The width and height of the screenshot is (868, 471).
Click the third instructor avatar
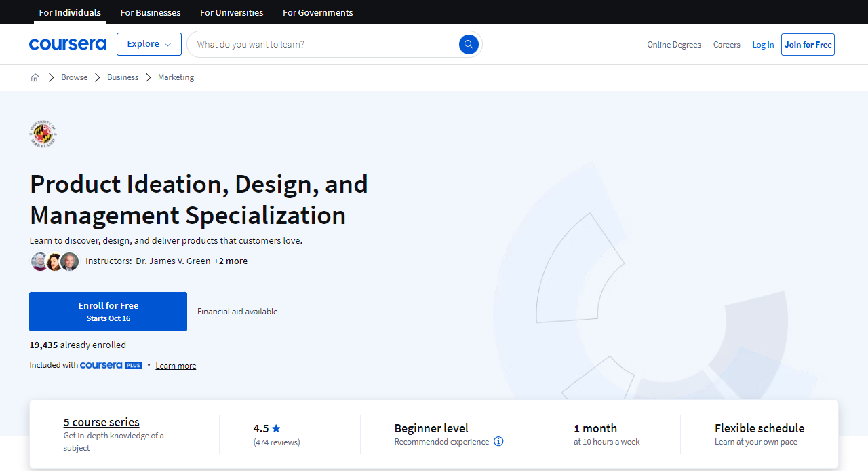pos(70,261)
